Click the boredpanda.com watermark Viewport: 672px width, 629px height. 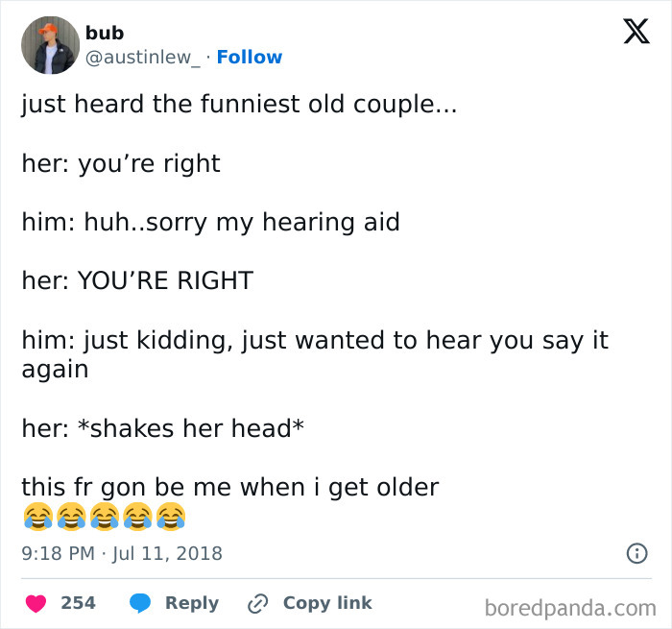click(570, 607)
